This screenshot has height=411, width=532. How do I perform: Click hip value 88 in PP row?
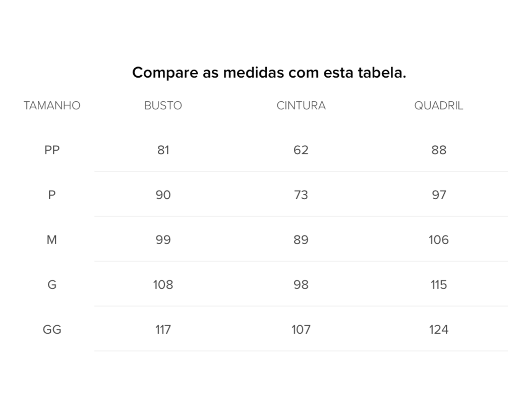coord(439,150)
